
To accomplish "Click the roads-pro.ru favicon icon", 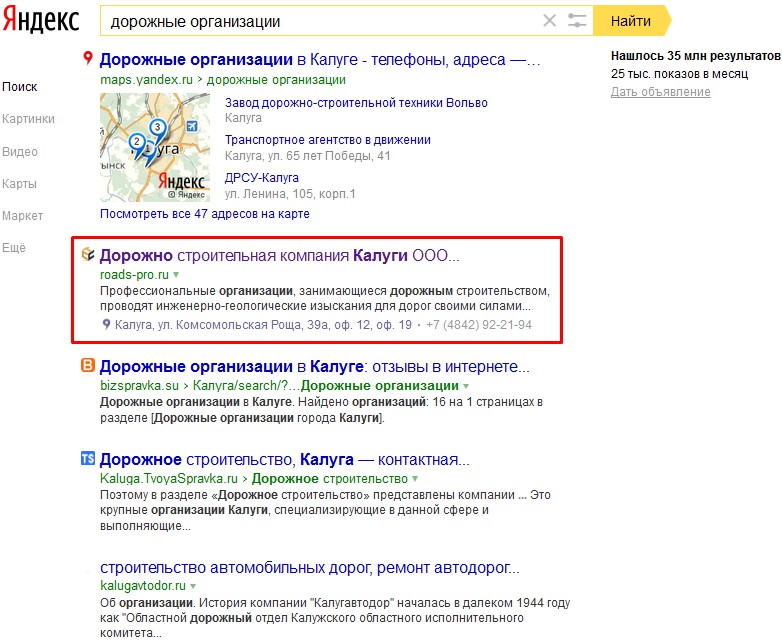I will click(88, 254).
